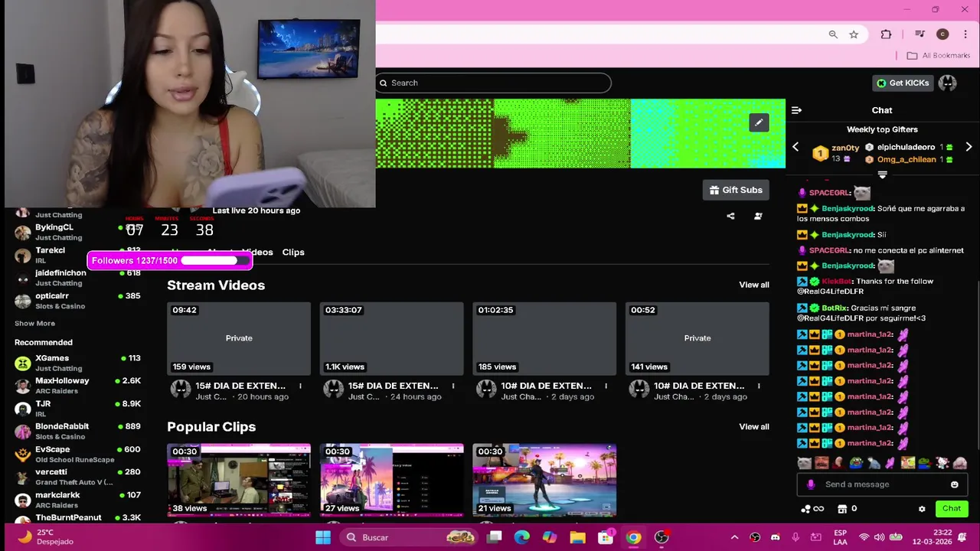Click the Kick search field
The image size is (980, 551).
[494, 83]
